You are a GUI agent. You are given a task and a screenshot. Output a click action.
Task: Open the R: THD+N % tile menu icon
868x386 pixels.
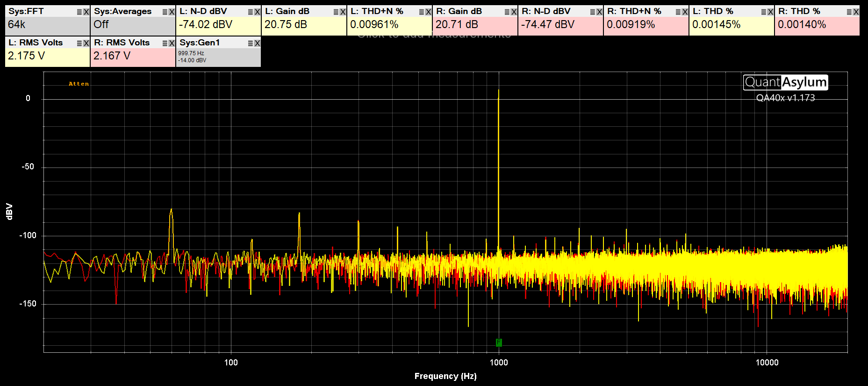(678, 12)
